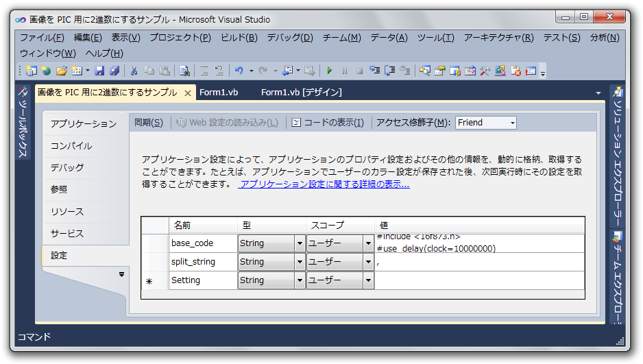This screenshot has height=364, width=643.
Task: Click the stacked colored squares toolbar icon
Action: 500,71
